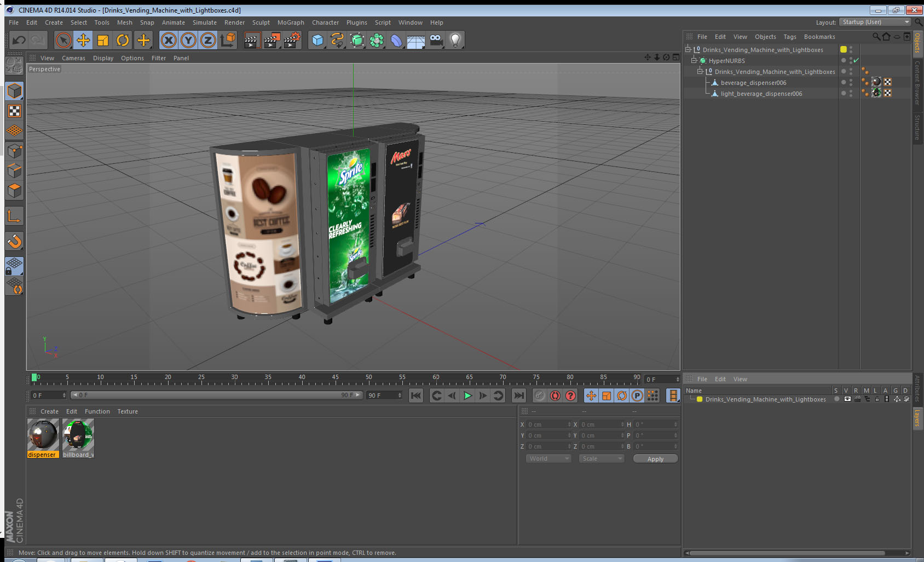The width and height of the screenshot is (924, 562).
Task: Open Object Manager search icon
Action: (876, 37)
